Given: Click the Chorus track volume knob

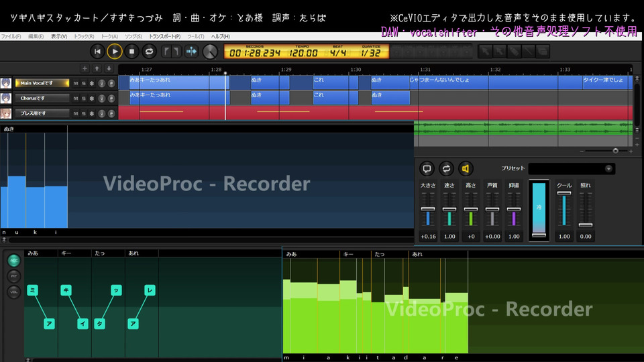Looking at the screenshot, I should pos(102,99).
